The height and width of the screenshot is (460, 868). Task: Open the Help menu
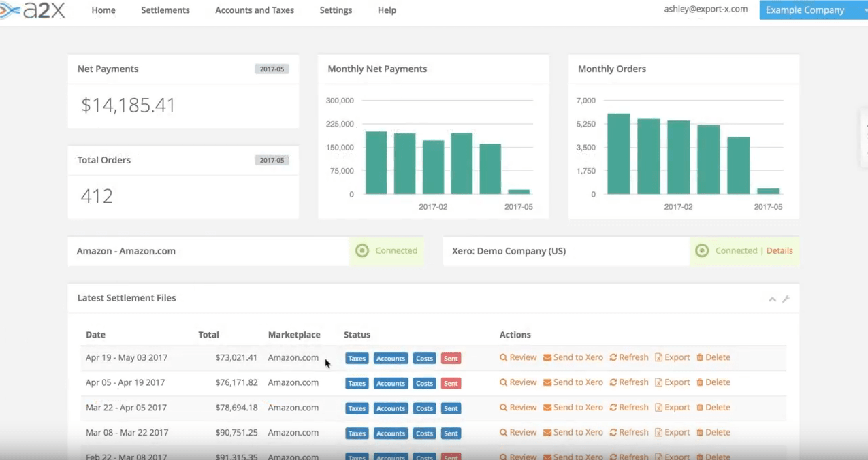click(x=387, y=10)
